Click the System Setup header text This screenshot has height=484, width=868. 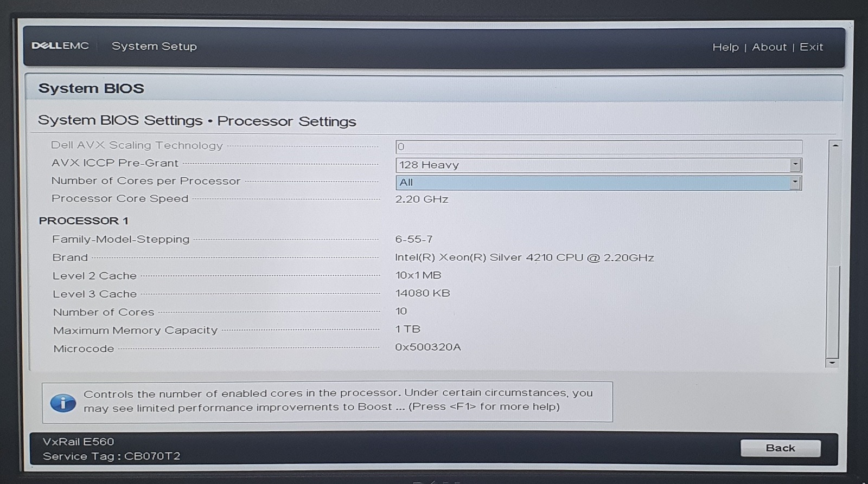coord(154,47)
